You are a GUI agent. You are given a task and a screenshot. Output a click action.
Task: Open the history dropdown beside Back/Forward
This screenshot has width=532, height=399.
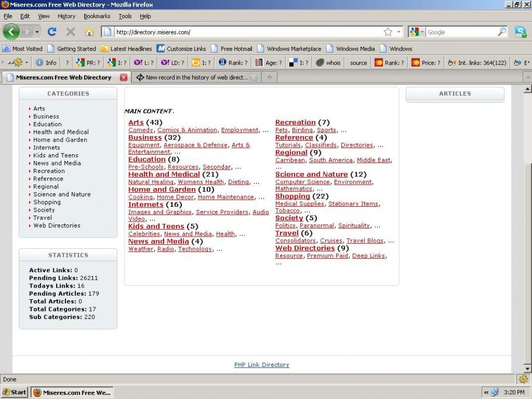[38, 32]
